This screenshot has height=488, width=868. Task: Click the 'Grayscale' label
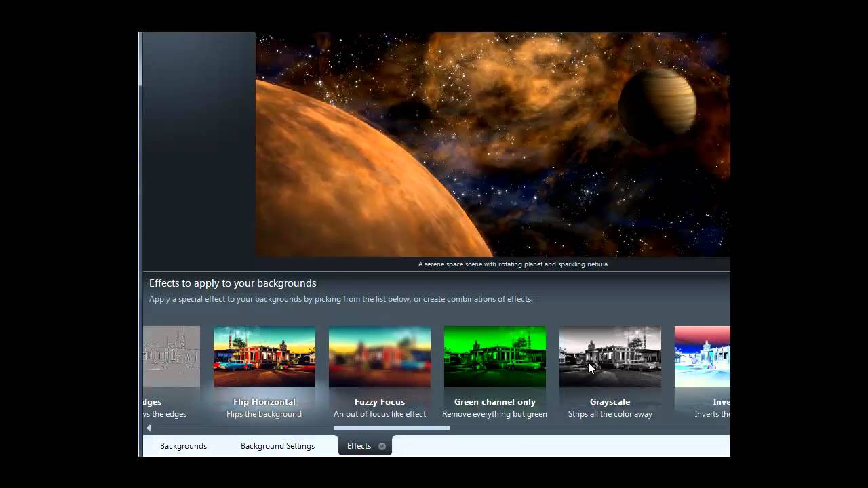pyautogui.click(x=610, y=402)
